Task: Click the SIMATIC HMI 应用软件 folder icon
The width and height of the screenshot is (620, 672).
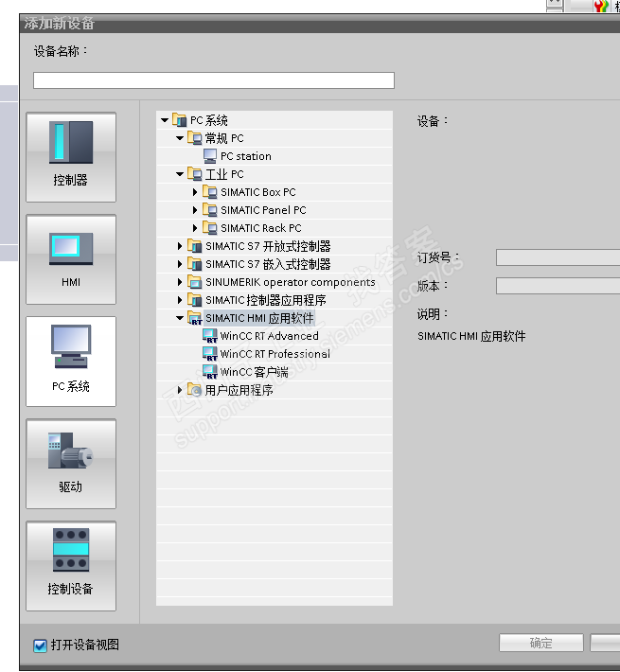Action: (x=195, y=318)
